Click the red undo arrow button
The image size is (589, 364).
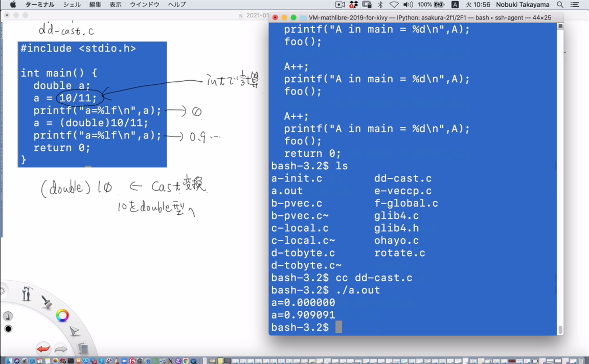43,349
